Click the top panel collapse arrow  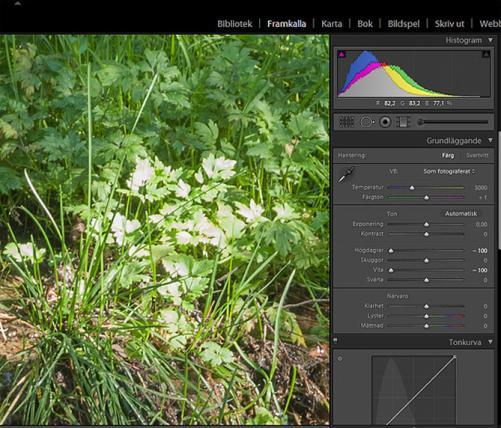pos(17,3)
